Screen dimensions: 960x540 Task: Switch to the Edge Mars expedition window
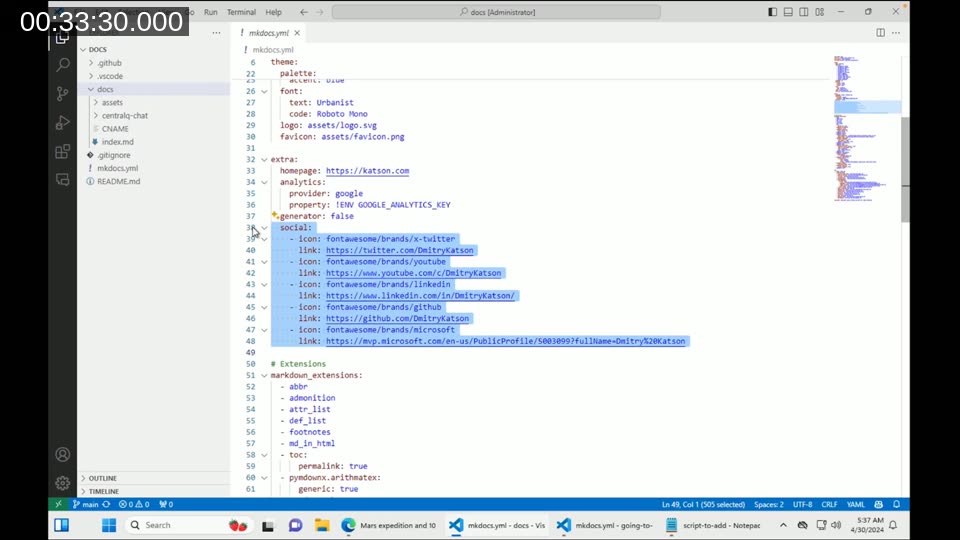pos(389,525)
